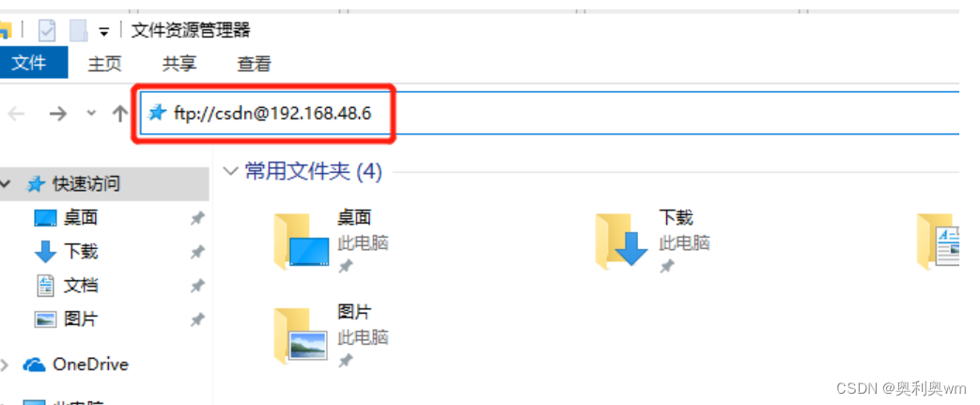
Task: Open Customize Quick Access Toolbar dropdown arrow
Action: click(x=103, y=32)
